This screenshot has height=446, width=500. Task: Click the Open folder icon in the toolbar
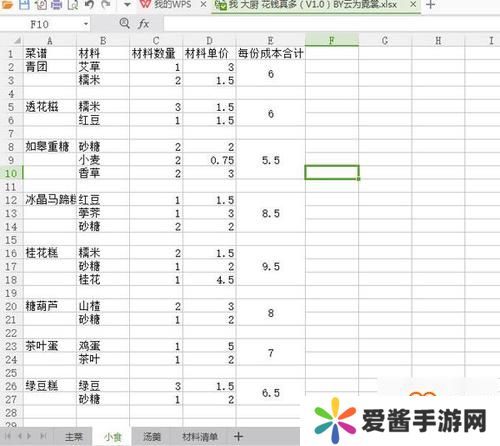coord(7,4)
